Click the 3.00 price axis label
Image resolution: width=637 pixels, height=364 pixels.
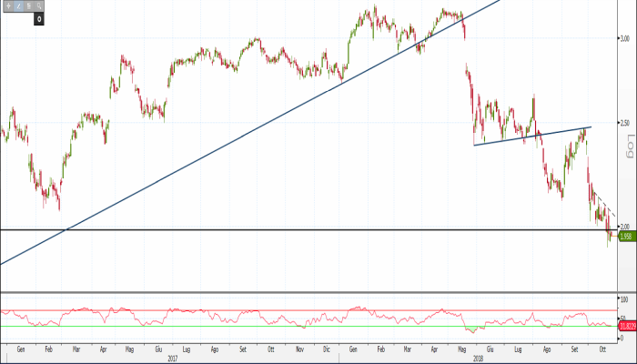(x=624, y=39)
